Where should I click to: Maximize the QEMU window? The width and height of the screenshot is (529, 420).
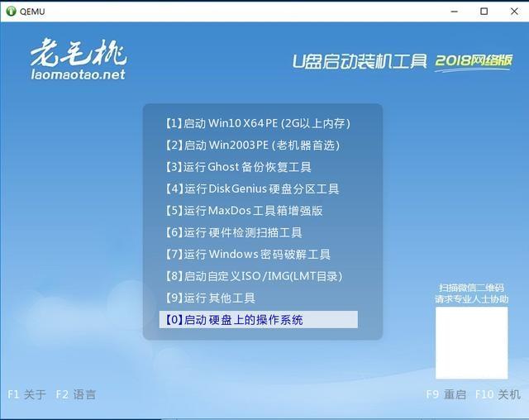pyautogui.click(x=484, y=12)
